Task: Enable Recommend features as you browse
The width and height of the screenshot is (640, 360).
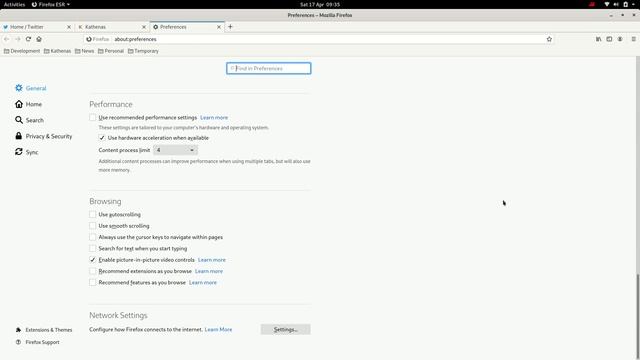Action: tap(93, 282)
